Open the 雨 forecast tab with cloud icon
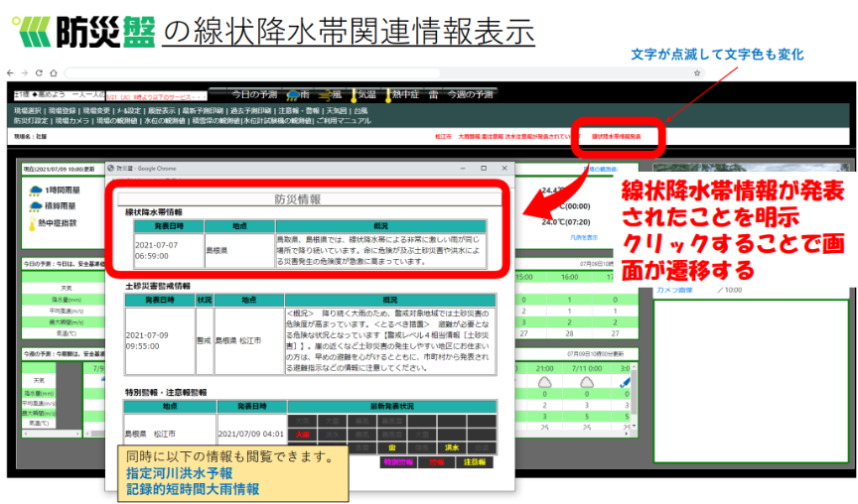 click(x=299, y=94)
